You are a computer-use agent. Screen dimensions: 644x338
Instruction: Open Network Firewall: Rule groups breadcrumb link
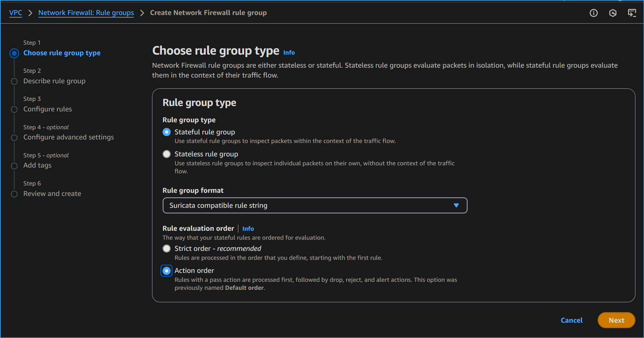click(86, 13)
